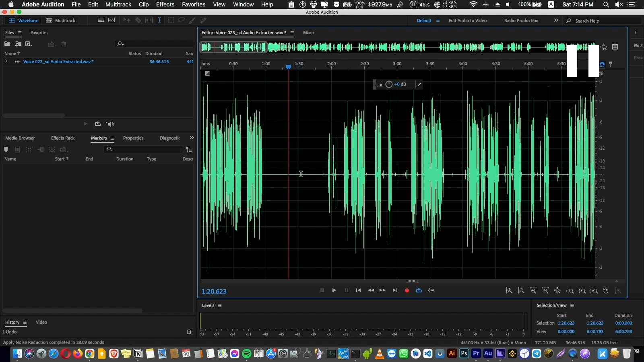The width and height of the screenshot is (644, 362).
Task: Open Markers panel menu
Action: (x=112, y=138)
